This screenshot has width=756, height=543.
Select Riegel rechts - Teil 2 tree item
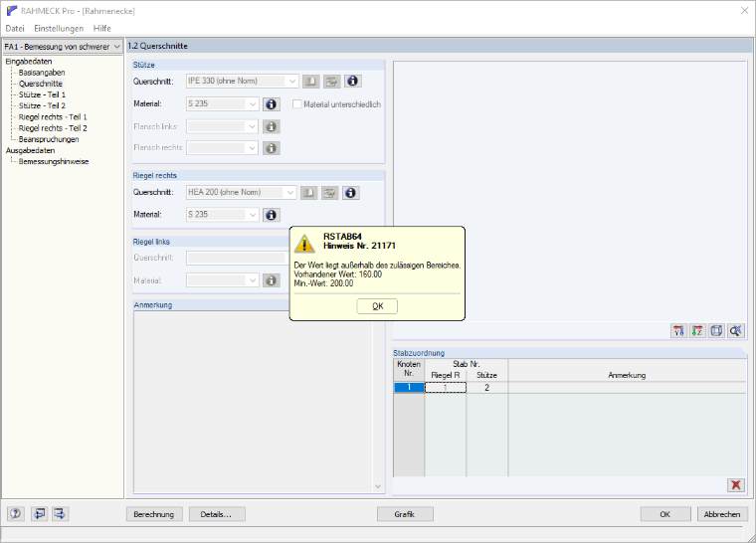click(x=53, y=127)
